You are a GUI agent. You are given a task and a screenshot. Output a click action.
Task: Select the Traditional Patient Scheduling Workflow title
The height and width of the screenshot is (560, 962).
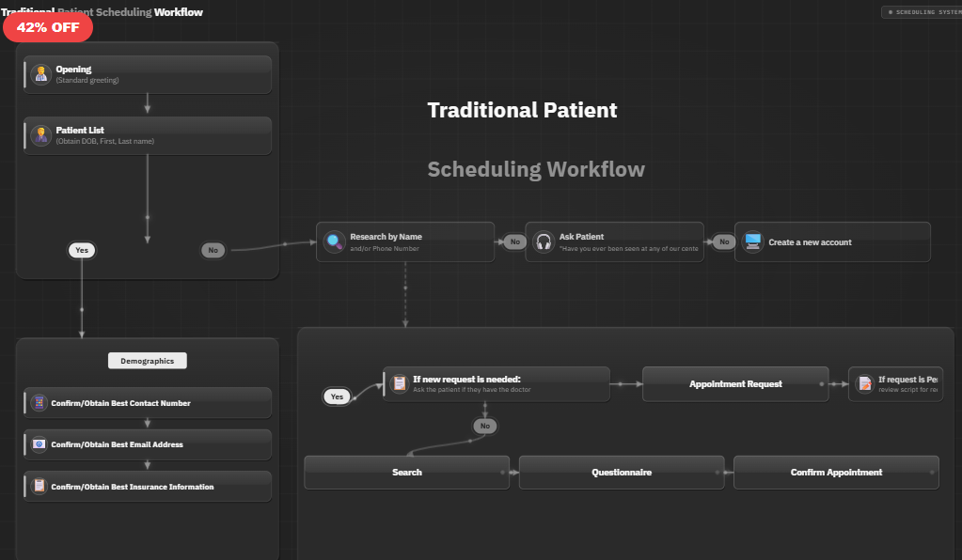(103, 12)
